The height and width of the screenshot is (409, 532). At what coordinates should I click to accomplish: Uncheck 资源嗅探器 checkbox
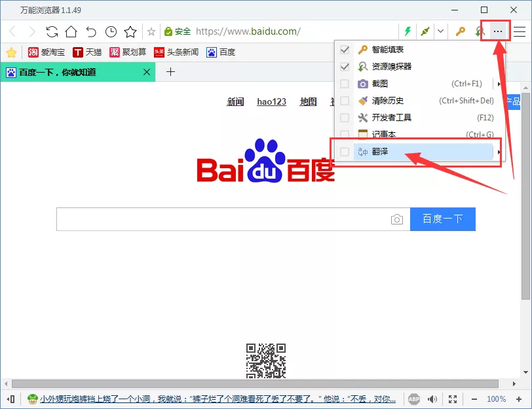pyautogui.click(x=345, y=66)
